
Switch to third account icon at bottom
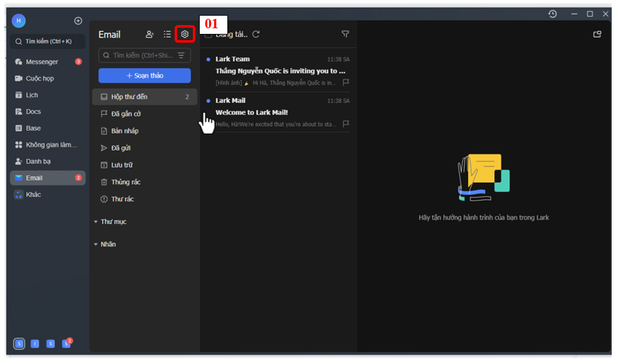pyautogui.click(x=50, y=343)
